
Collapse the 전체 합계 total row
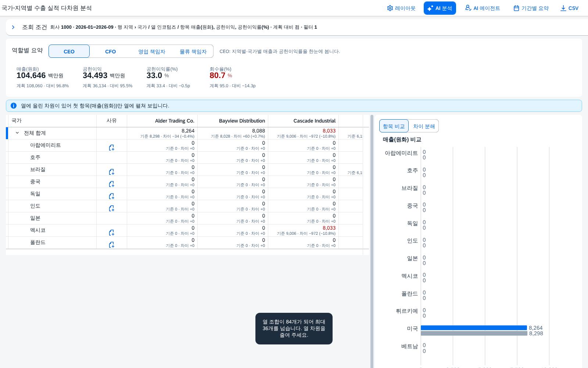tap(17, 133)
